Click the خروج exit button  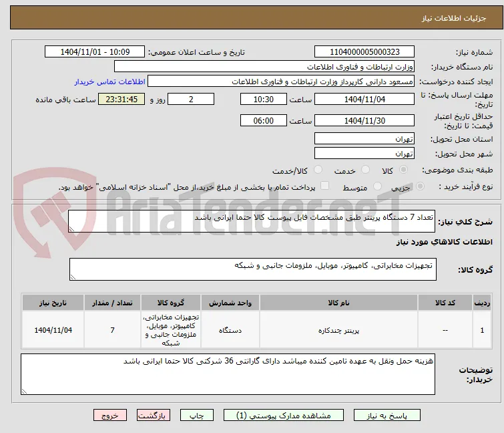coord(110,416)
